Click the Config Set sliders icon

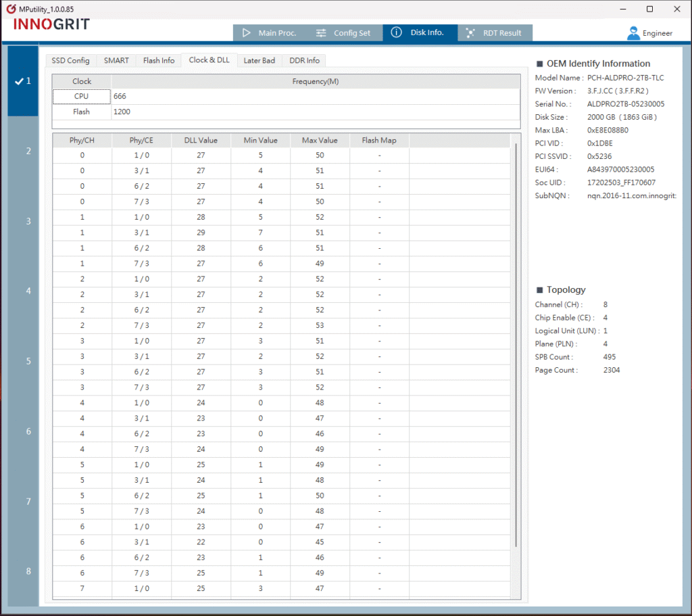coord(321,33)
